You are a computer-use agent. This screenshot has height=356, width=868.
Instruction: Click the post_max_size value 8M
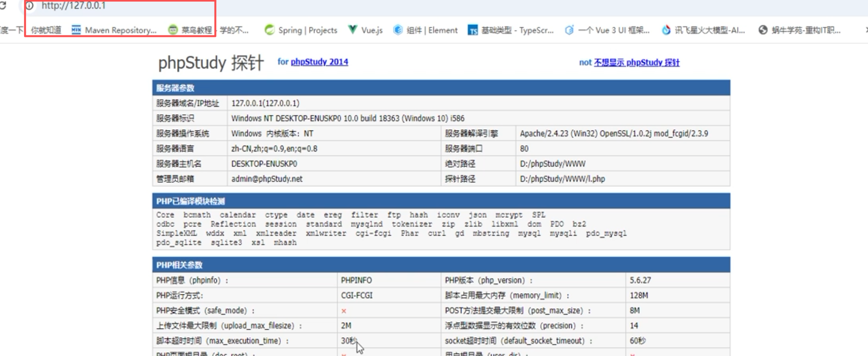click(x=635, y=310)
